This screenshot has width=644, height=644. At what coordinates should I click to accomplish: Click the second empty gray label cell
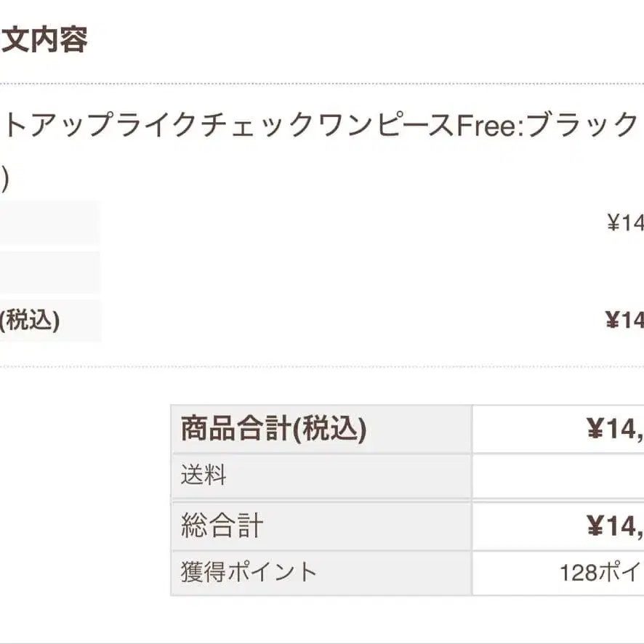pos(49,272)
